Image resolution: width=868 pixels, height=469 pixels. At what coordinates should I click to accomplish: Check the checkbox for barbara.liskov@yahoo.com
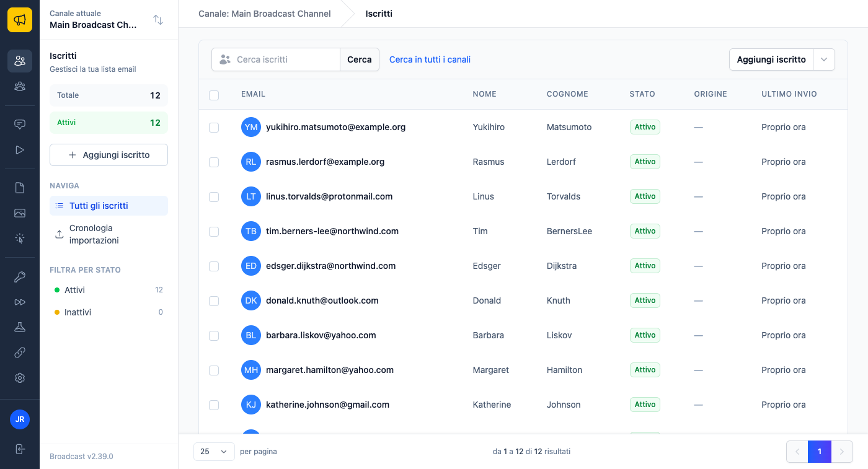click(214, 335)
